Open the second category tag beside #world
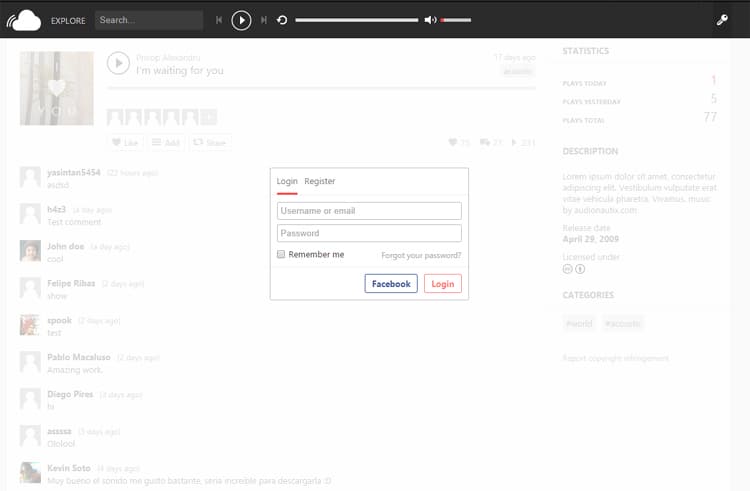750x491 pixels. [622, 324]
